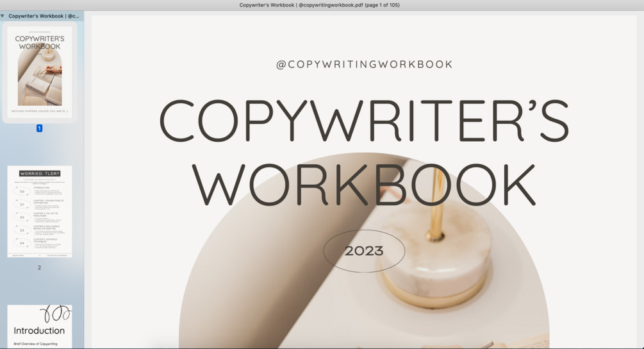
Task: Click the blue page number 1 badge
Action: [x=40, y=128]
